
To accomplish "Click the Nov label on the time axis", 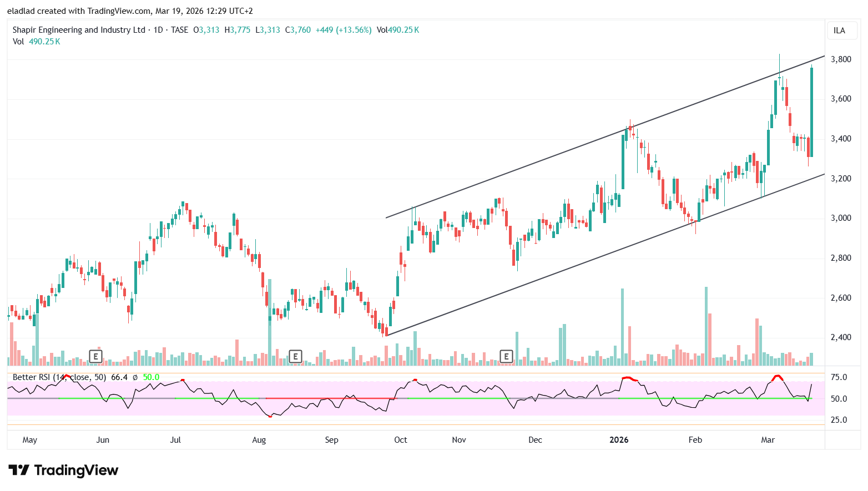I will click(459, 440).
